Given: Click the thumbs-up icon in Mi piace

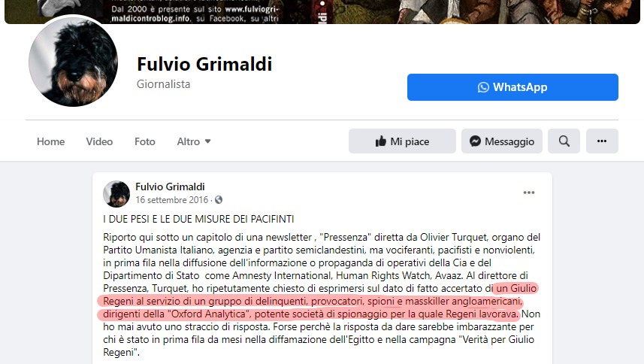Looking at the screenshot, I should (381, 141).
